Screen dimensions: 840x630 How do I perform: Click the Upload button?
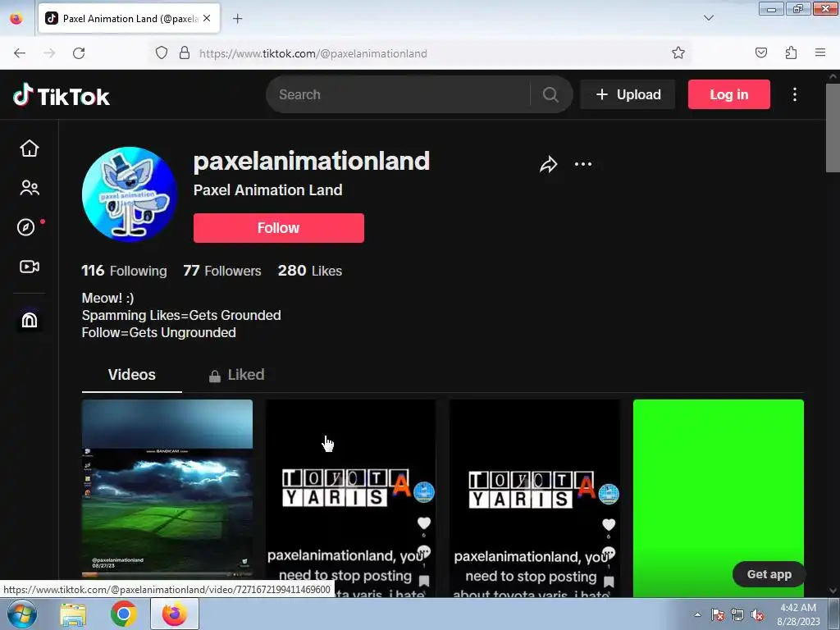[628, 94]
